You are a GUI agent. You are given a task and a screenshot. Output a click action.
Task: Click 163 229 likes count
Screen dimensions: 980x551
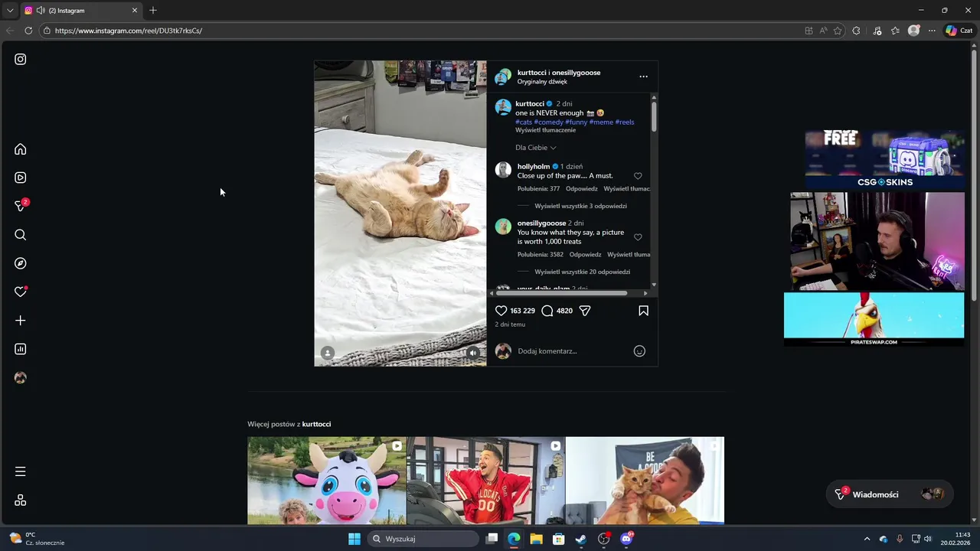522,311
